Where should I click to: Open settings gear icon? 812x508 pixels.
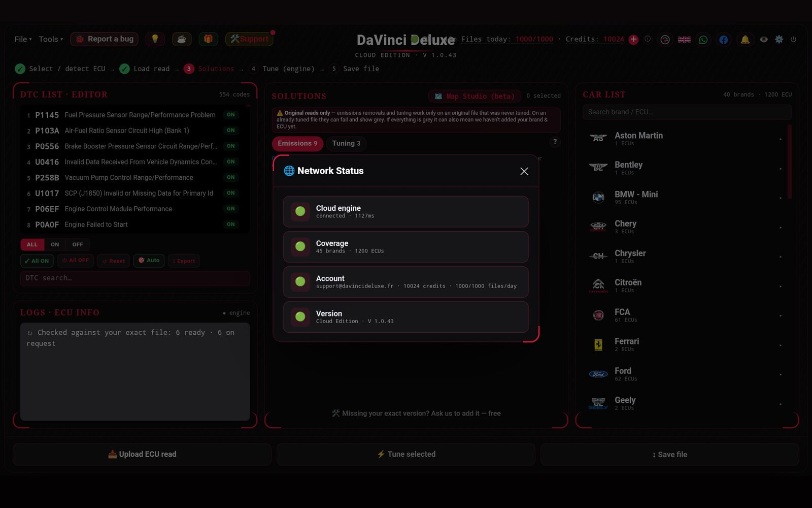pos(779,39)
